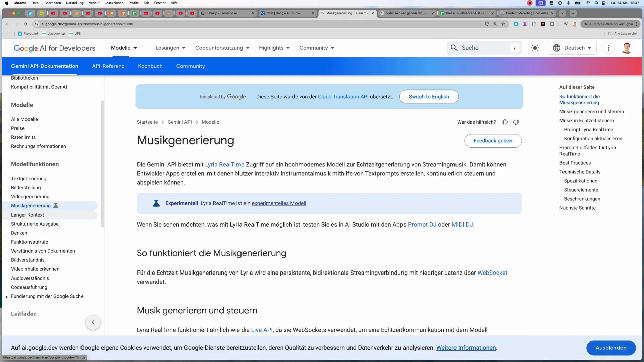644x362 pixels.
Task: Click the thumbs down not helpful icon
Action: pyautogui.click(x=516, y=122)
